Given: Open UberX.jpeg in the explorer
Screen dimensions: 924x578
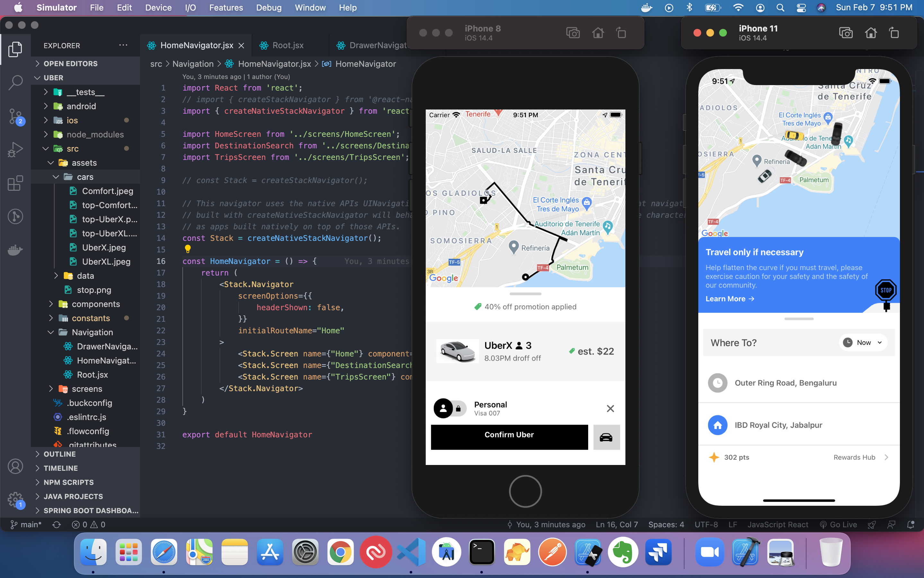Looking at the screenshot, I should pos(104,247).
